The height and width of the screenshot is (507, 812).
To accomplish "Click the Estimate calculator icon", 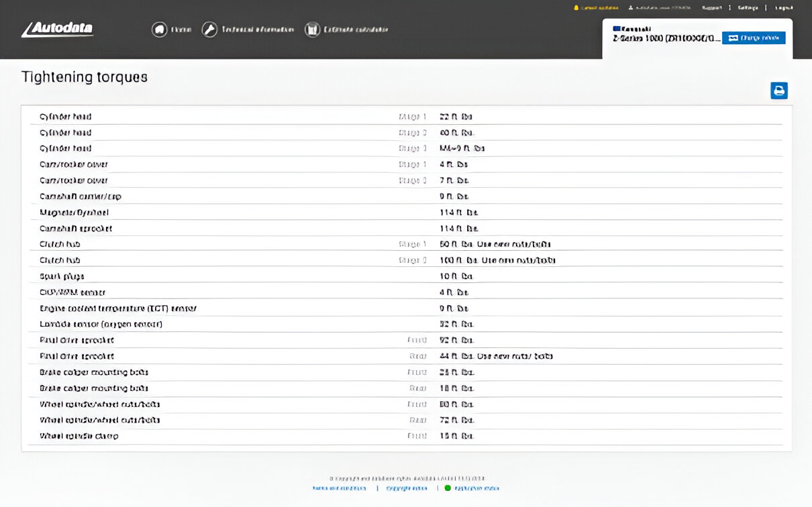I will (x=312, y=30).
